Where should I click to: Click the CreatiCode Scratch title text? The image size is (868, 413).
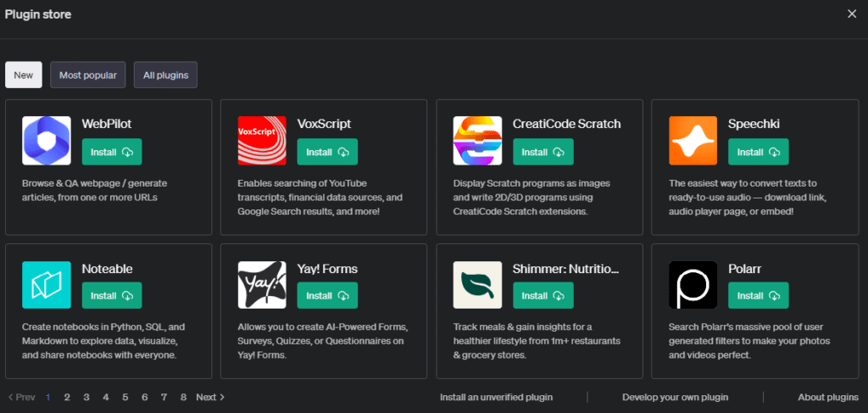(x=567, y=124)
